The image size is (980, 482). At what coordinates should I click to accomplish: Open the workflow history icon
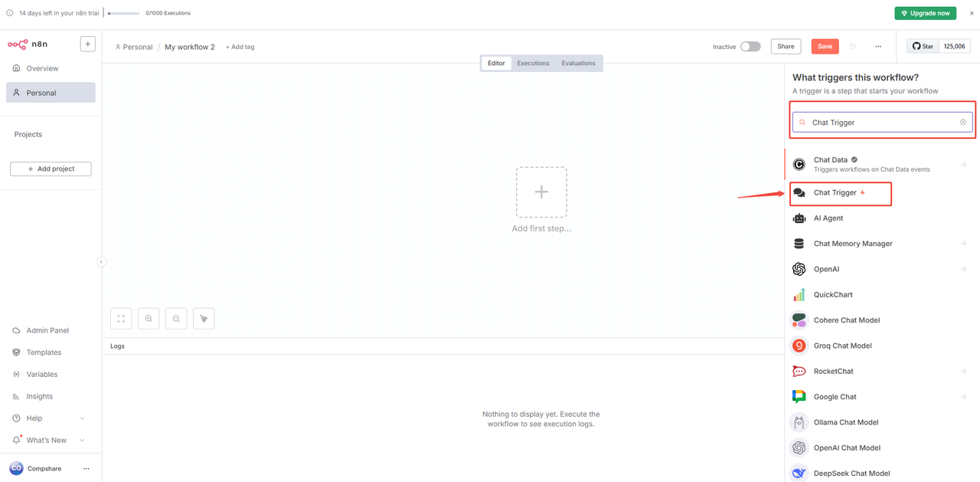853,47
